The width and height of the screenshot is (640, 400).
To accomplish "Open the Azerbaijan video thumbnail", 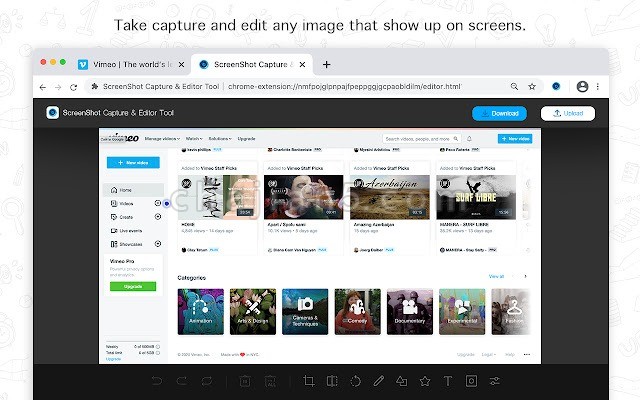I will pyautogui.click(x=390, y=197).
